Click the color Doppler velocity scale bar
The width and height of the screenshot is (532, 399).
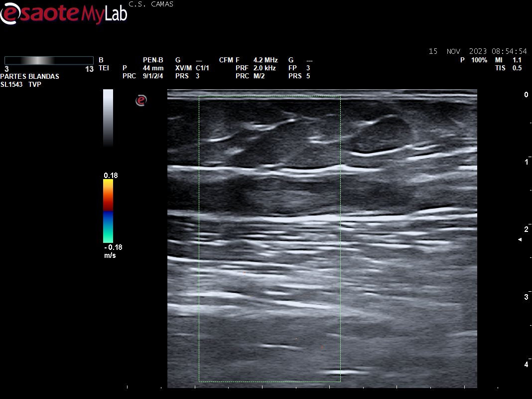(x=108, y=210)
